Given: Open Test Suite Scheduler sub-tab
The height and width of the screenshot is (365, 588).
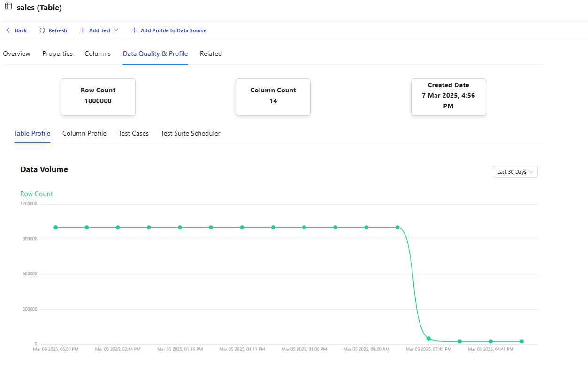Looking at the screenshot, I should click(x=191, y=133).
